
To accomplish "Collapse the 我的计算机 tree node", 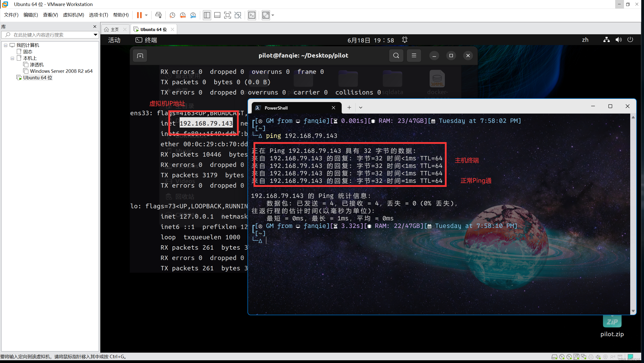I will (6, 45).
